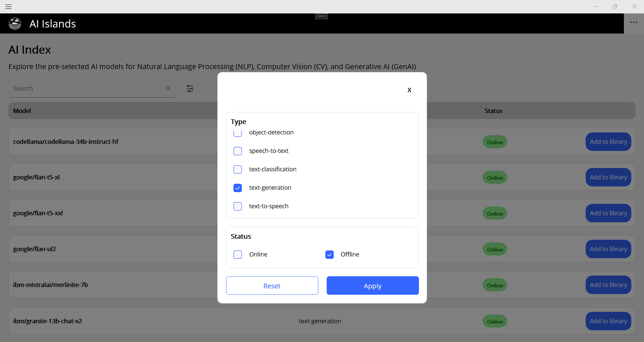This screenshot has width=644, height=342.
Task: Select the ibm-mistralai/merlinite-7b model name
Action: pos(51,285)
